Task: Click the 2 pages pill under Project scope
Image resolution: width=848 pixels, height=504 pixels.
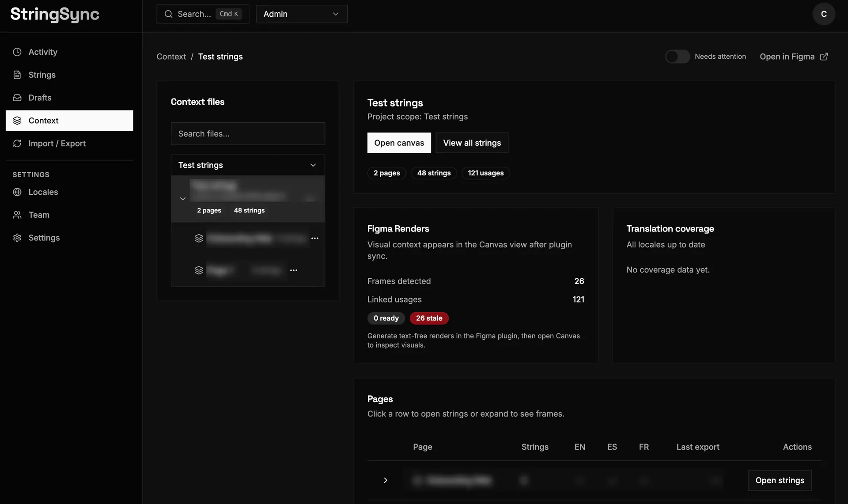Action: click(x=387, y=173)
